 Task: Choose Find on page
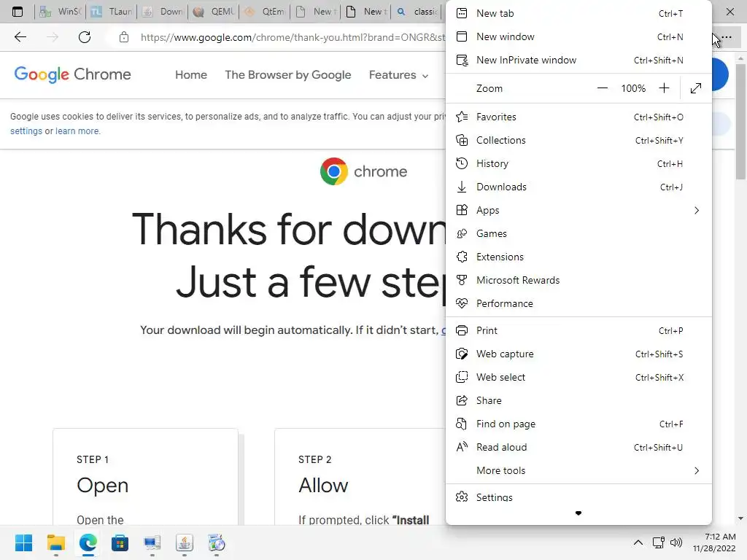point(578,424)
